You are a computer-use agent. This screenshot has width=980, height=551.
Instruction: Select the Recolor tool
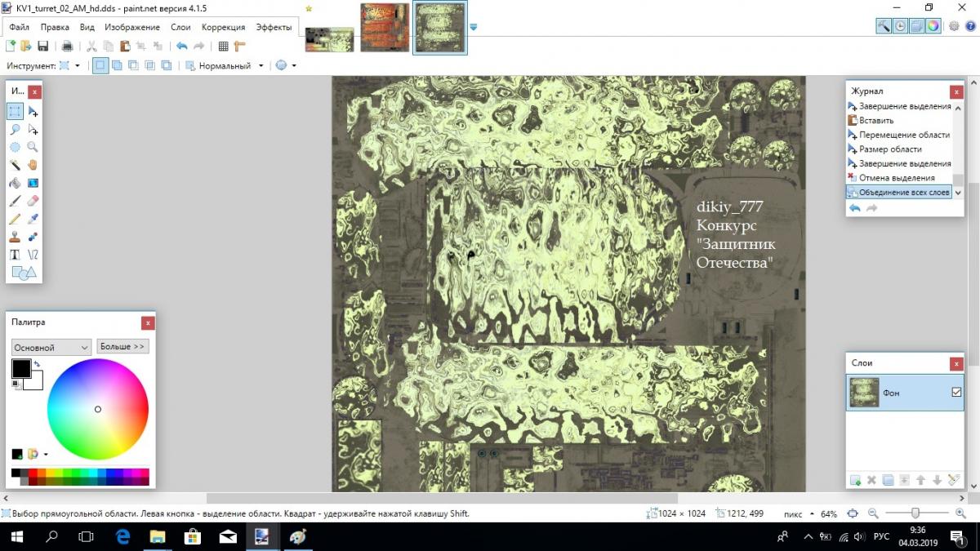click(x=33, y=237)
